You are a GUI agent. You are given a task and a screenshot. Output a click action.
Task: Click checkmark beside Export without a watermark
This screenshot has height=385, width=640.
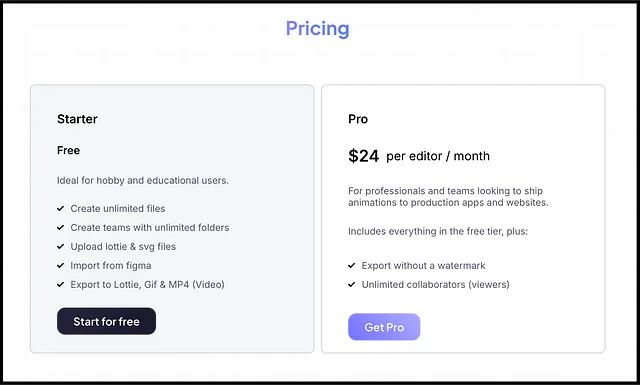(x=352, y=265)
